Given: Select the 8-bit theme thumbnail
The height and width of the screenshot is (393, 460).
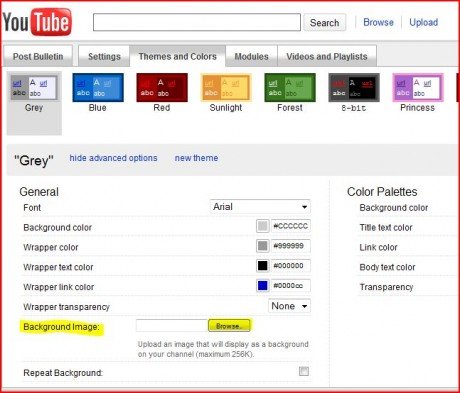Looking at the screenshot, I should pos(354,88).
